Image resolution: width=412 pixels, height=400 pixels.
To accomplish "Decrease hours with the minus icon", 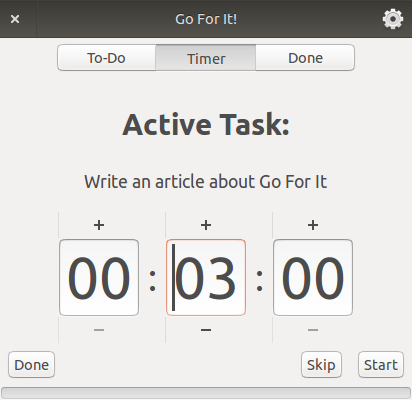I will pos(99,330).
